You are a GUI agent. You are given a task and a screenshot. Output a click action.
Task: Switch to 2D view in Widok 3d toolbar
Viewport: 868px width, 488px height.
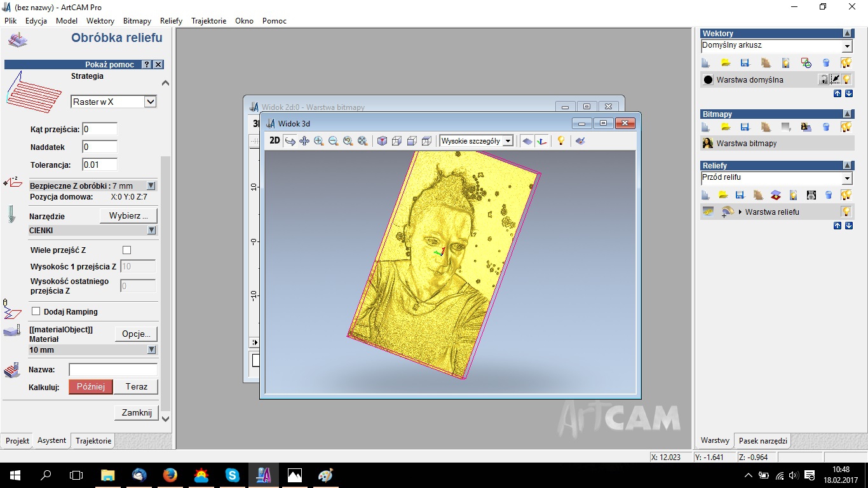coord(275,141)
